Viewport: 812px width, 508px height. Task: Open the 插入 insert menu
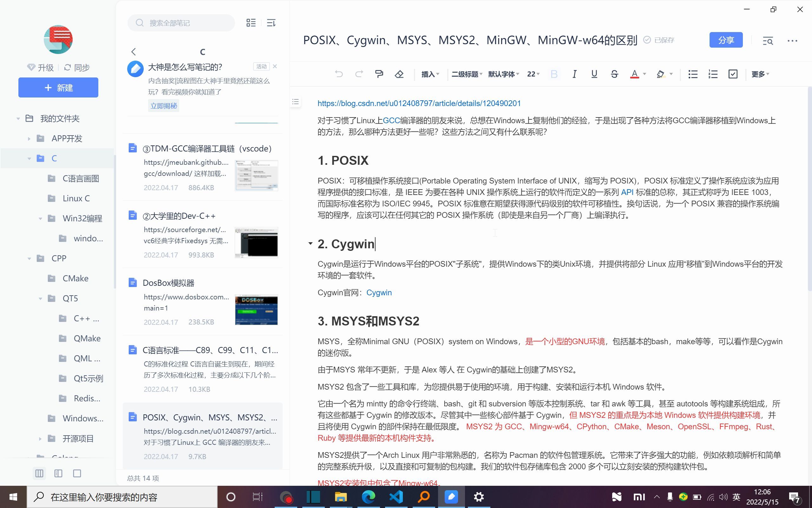coord(430,74)
